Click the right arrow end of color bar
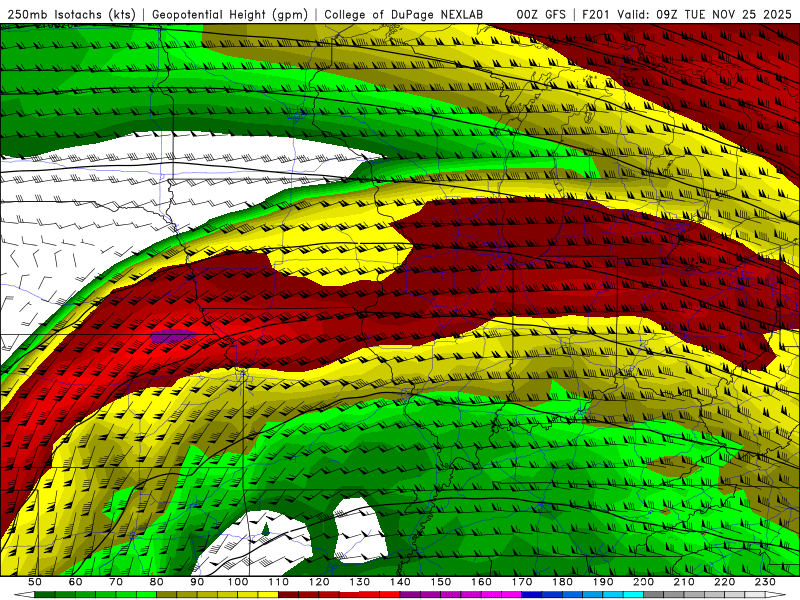Viewport: 800px width, 600px height. [776, 595]
